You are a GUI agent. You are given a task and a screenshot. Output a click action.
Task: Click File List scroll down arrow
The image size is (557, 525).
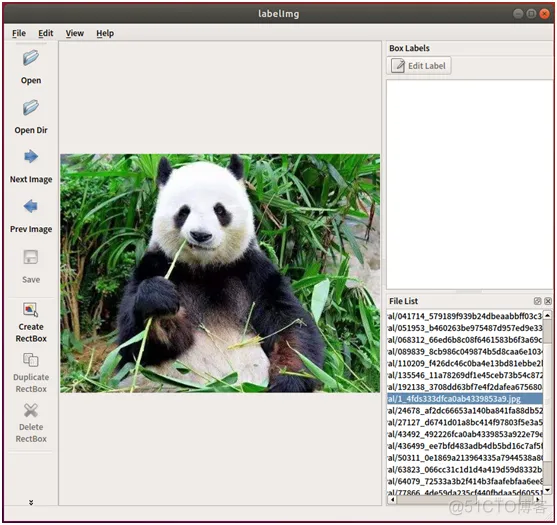click(x=548, y=491)
